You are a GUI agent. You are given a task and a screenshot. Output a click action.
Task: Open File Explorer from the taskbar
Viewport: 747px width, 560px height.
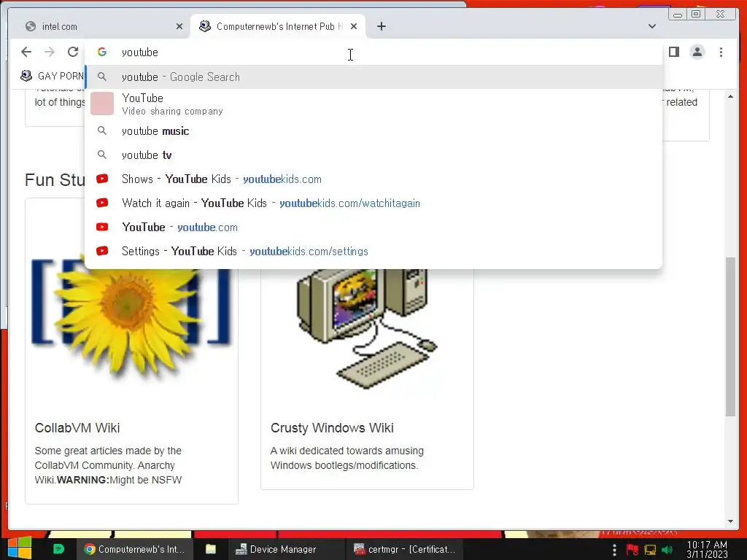pos(211,549)
